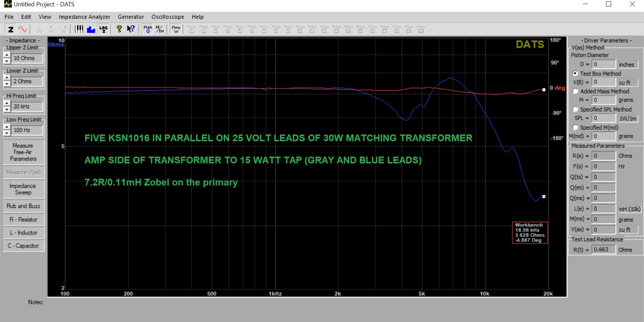This screenshot has height=322, width=644.
Task: Click Measure Free-Air Parameters button
Action: (23, 152)
